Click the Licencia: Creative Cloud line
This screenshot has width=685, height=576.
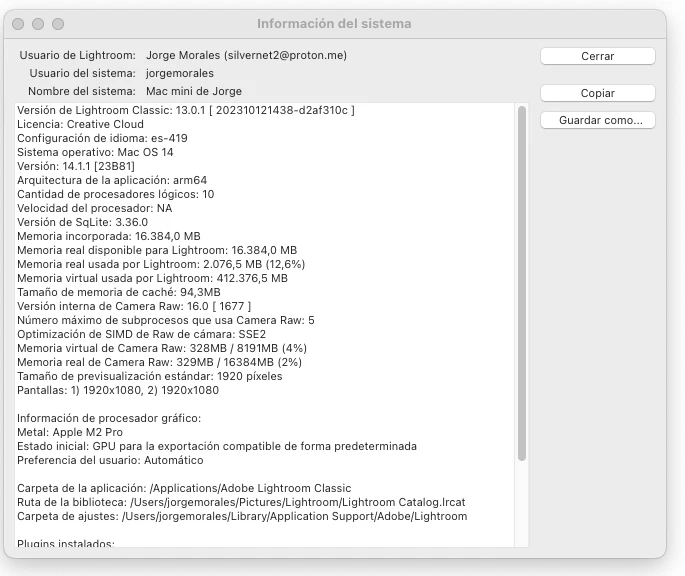coord(80,124)
